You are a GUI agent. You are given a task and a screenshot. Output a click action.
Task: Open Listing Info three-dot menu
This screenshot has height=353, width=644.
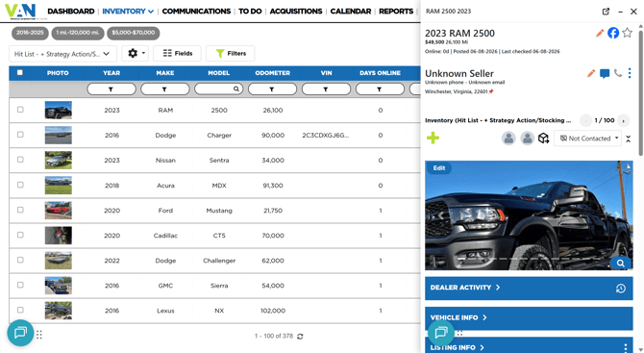pos(626,347)
